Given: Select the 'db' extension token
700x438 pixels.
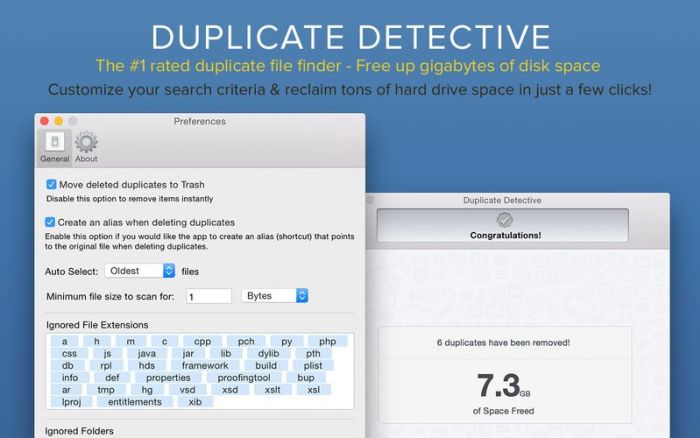Looking at the screenshot, I should (68, 365).
